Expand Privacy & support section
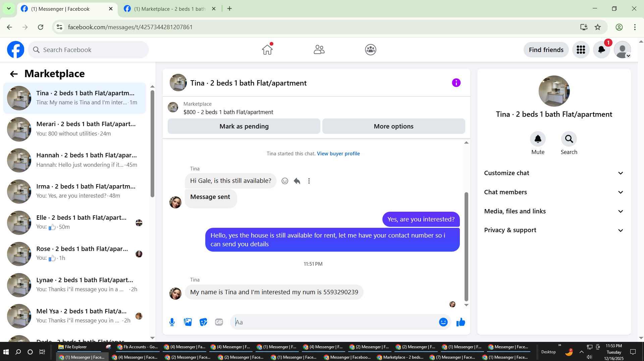This screenshot has width=644, height=361. click(554, 230)
